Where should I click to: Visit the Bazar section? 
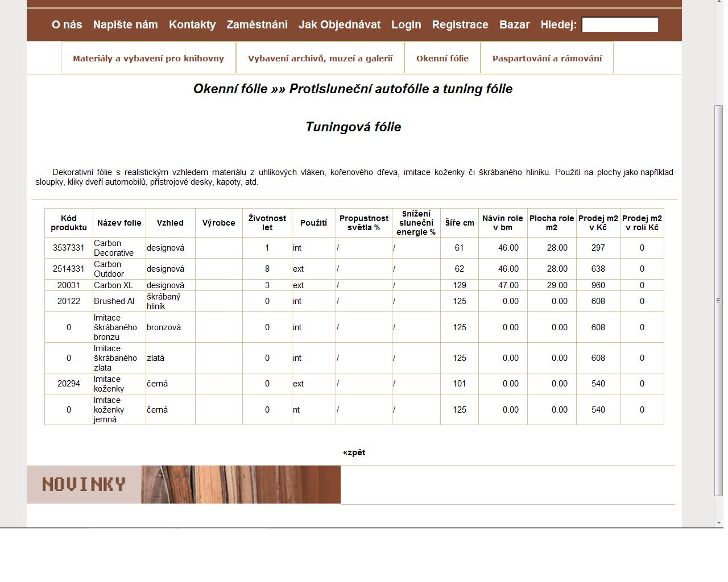click(514, 24)
